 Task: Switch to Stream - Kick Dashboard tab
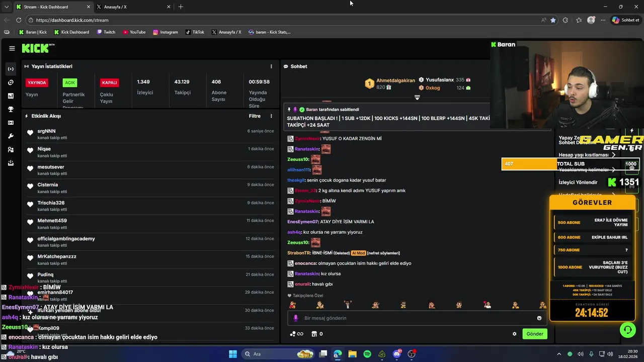pyautogui.click(x=53, y=7)
